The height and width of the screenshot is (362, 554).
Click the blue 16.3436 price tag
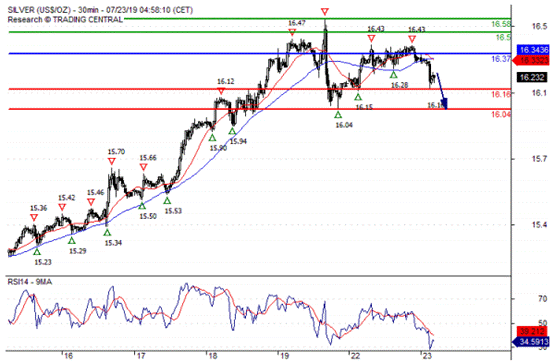(532, 50)
